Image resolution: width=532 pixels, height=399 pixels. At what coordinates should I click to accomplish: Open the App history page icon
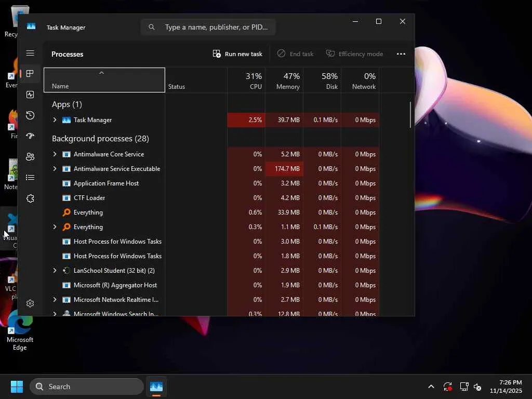pyautogui.click(x=30, y=115)
